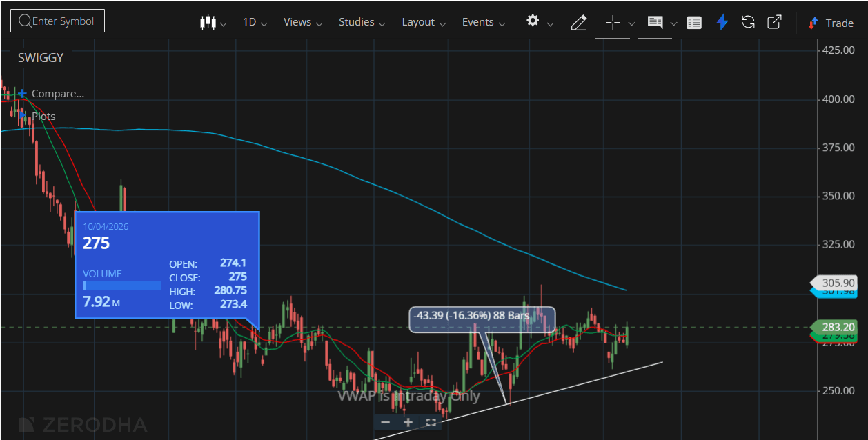Toggle the info tooltip callout icon
868x440 pixels.
click(655, 22)
